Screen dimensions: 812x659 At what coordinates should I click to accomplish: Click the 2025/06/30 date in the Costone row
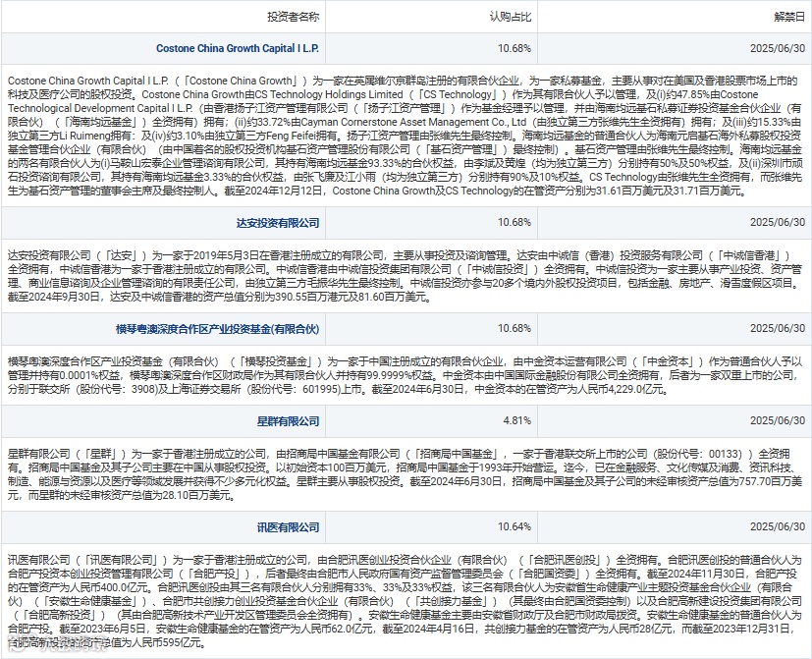(x=778, y=48)
